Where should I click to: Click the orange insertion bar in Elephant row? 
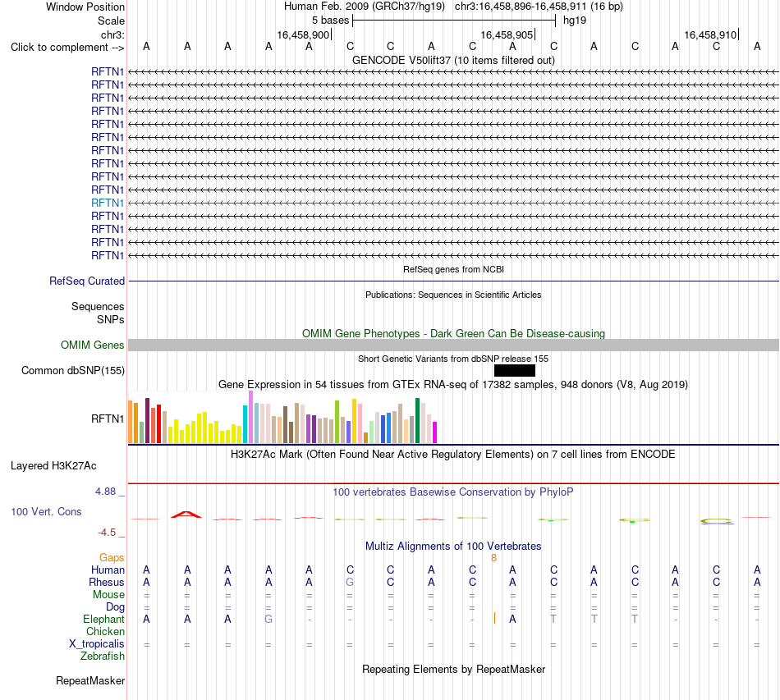[494, 619]
